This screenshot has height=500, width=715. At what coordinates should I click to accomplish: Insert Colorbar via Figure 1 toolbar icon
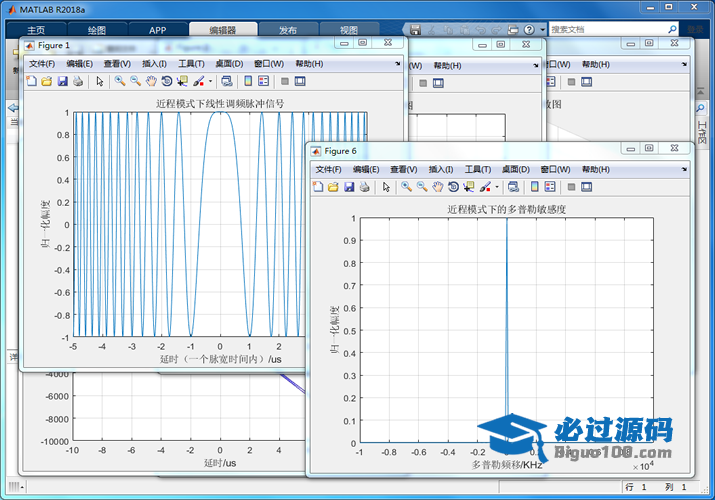pyautogui.click(x=248, y=81)
